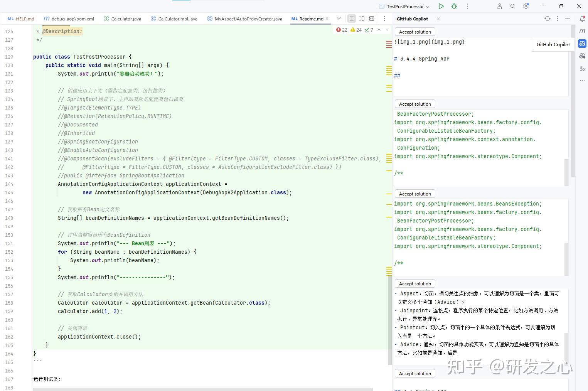The height and width of the screenshot is (391, 588).
Task: Open the MyAspectJAutoProxyCreator.java tab
Action: click(248, 18)
